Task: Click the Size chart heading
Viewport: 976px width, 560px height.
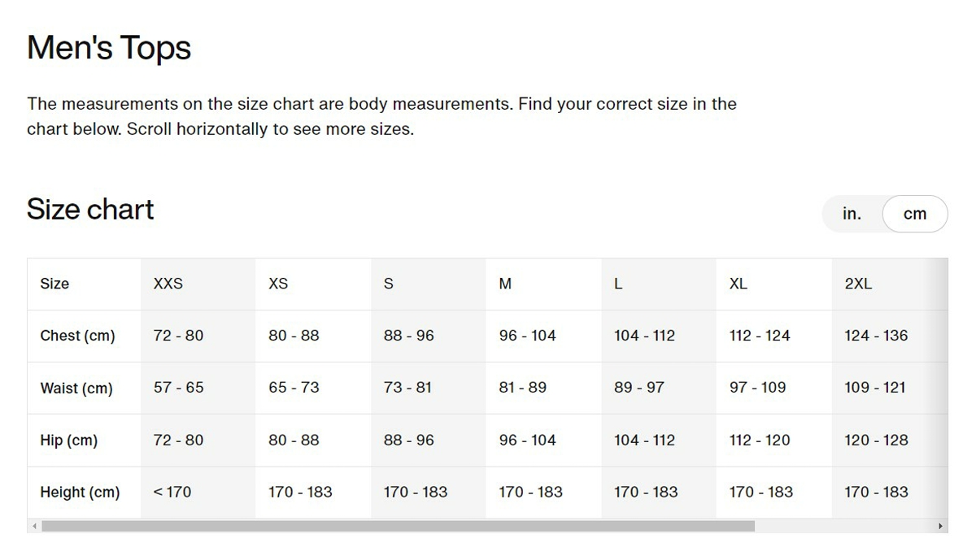Action: 90,209
